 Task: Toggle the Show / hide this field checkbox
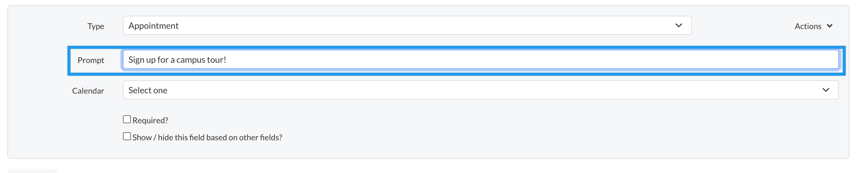(127, 136)
